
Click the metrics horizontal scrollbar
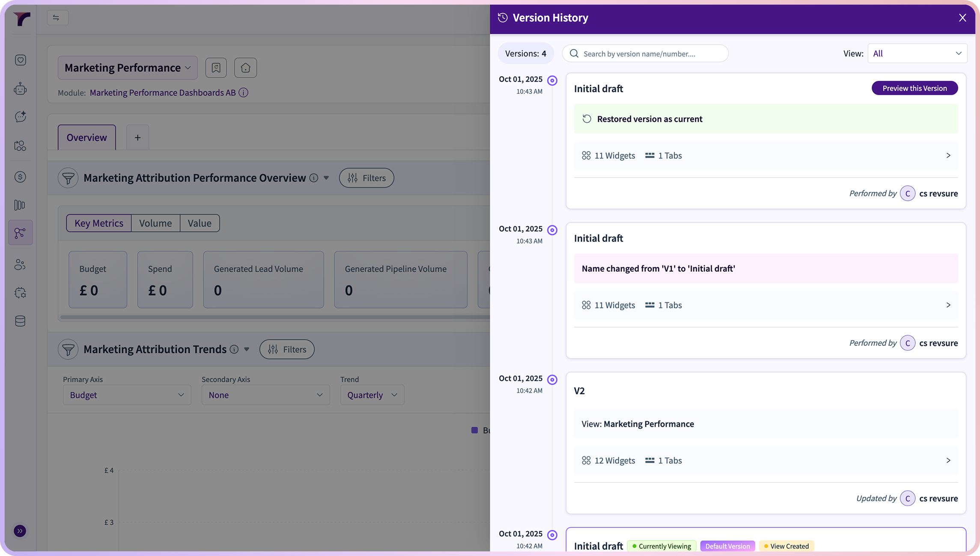tap(274, 317)
